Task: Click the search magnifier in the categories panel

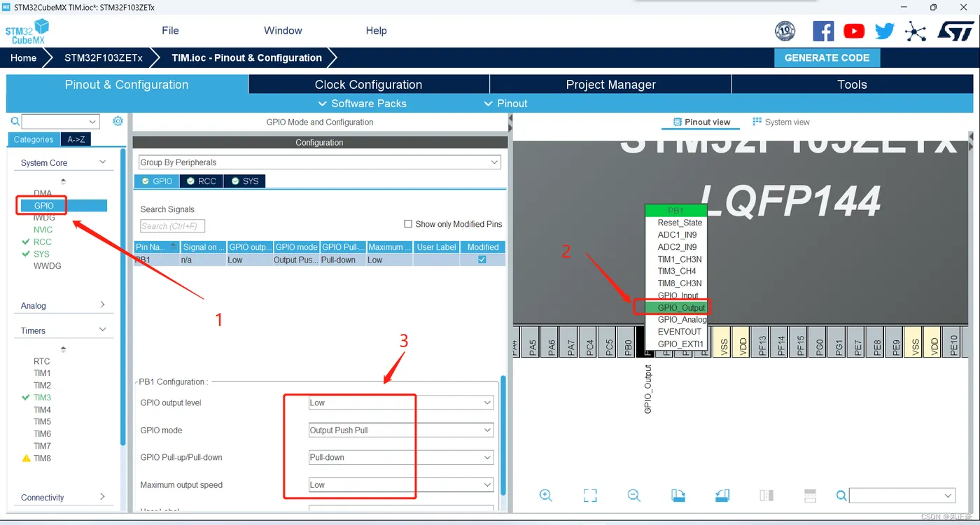Action: pyautogui.click(x=15, y=121)
